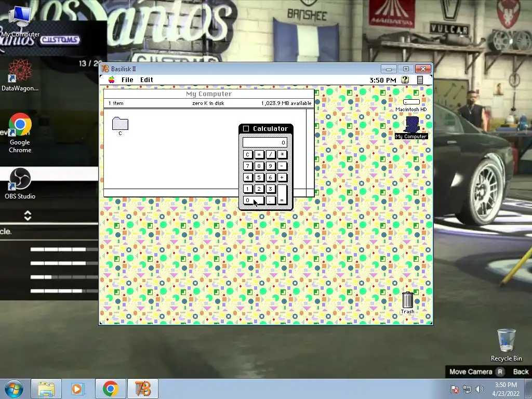This screenshot has width=532, height=399.
Task: Click 'zero K in disk' status text
Action: (208, 103)
